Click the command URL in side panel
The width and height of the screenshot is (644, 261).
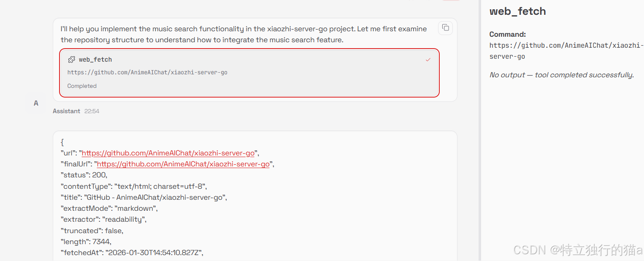pyautogui.click(x=567, y=51)
